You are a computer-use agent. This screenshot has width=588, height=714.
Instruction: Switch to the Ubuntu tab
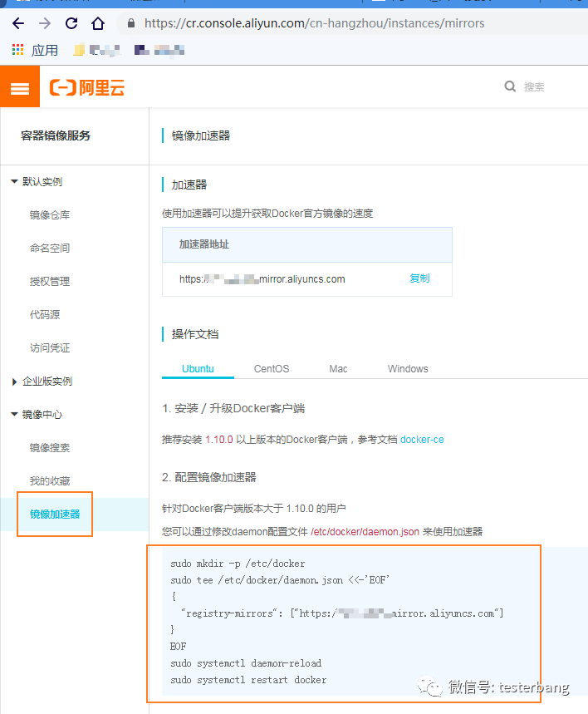(198, 369)
